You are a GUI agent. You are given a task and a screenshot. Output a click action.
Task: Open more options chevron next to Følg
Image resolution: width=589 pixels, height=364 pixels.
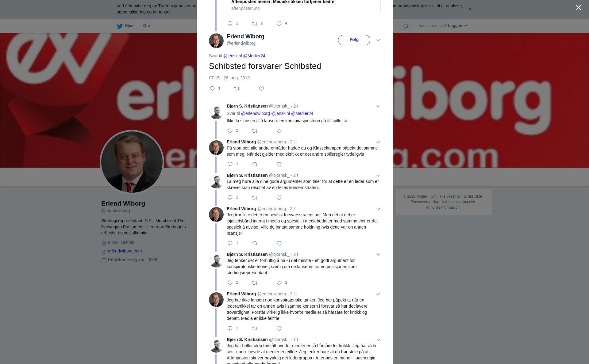[x=378, y=40]
